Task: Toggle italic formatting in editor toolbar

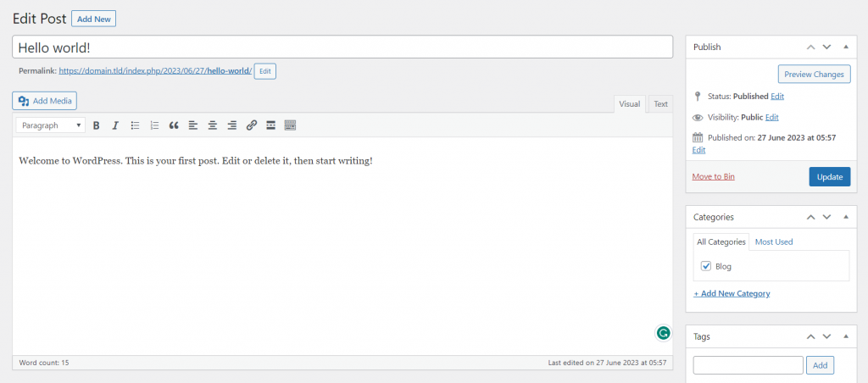Action: (115, 125)
